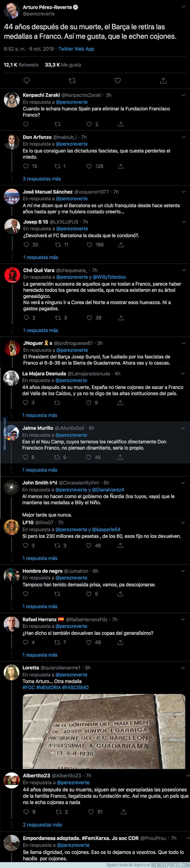Viewport: 190px width, 868px height.
Task: Open the reply icon on Pérez-Reverte's tweet
Action: 26,81
